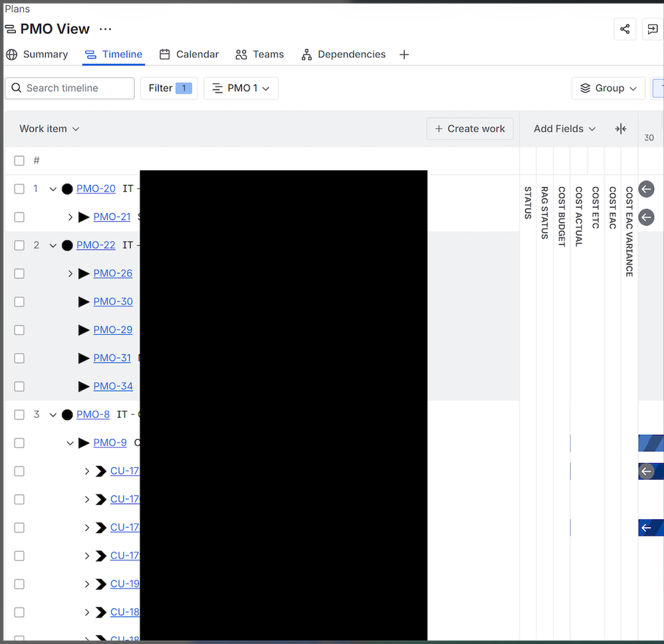Click the initiative circle icon next to PMO-22

click(x=67, y=245)
